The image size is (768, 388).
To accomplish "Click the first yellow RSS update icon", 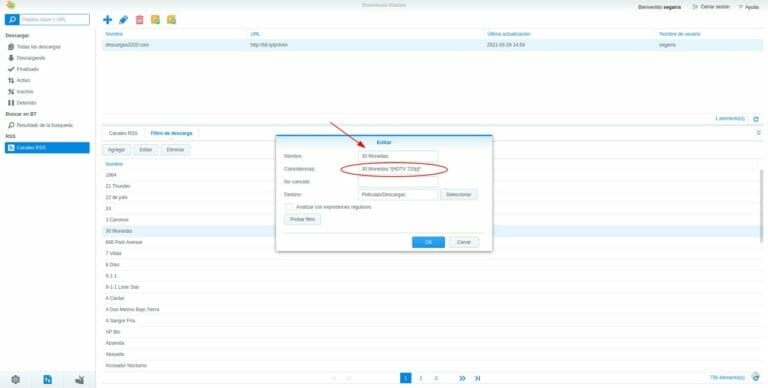I will tap(155, 20).
